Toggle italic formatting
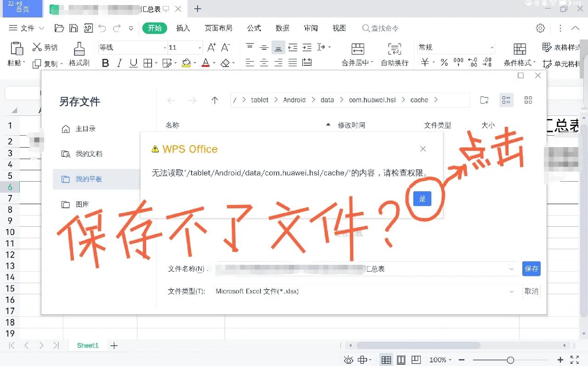 119,63
